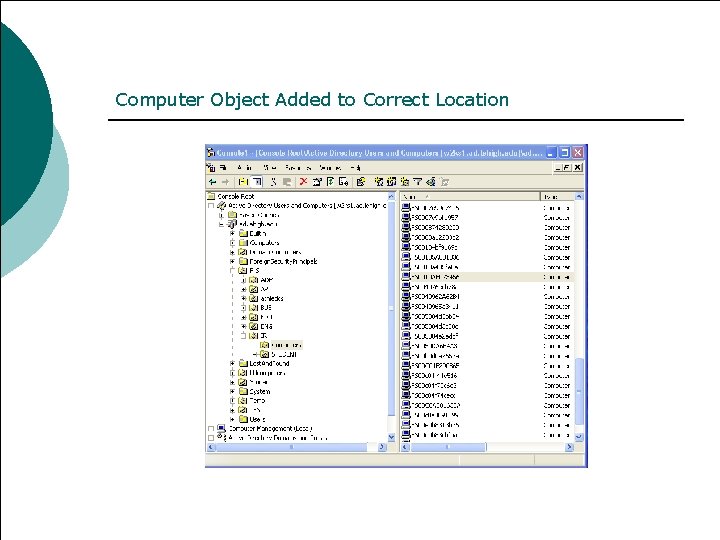Select Computer Management (Local) in the tree

(x=271, y=428)
